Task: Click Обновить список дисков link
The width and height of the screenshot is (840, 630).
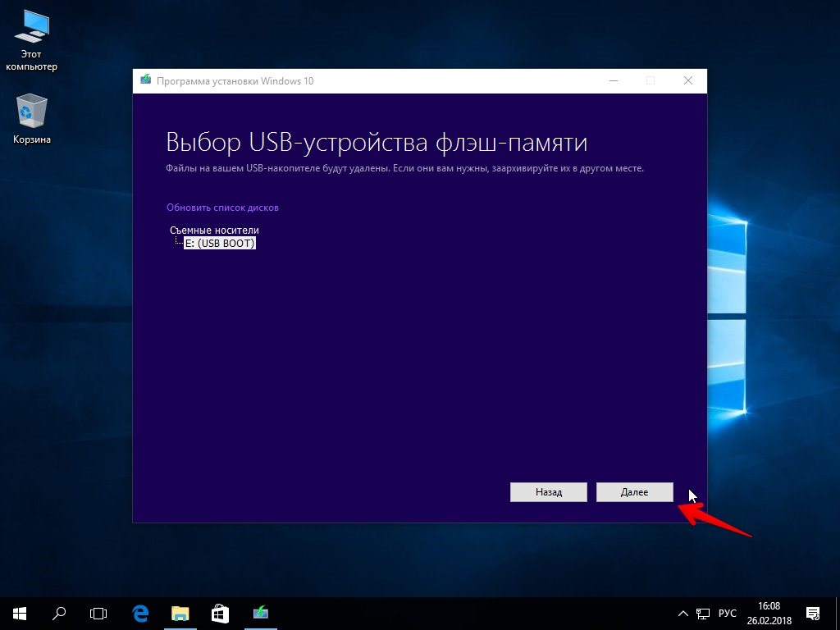Action: click(x=222, y=208)
